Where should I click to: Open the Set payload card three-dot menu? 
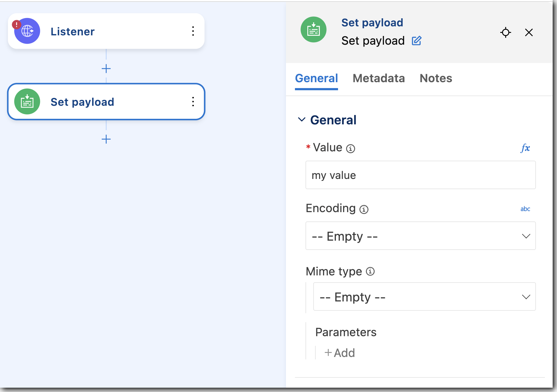point(193,102)
